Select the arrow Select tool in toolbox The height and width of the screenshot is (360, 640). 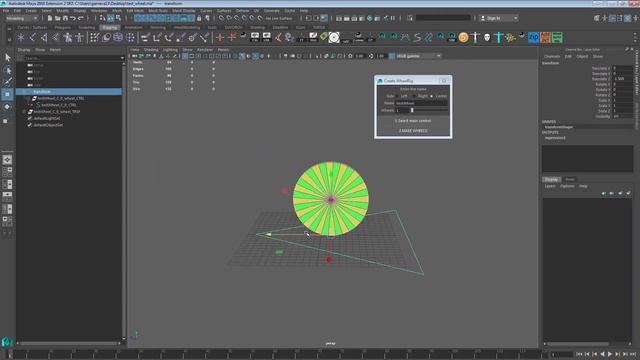[7, 58]
